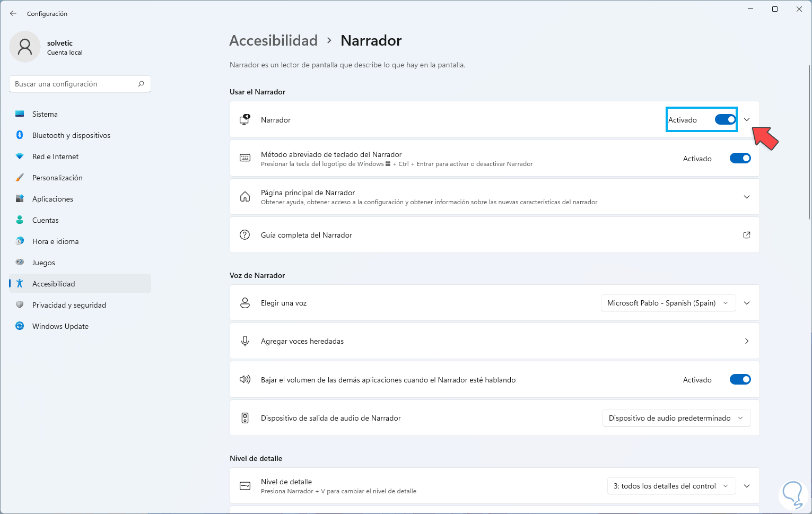
Task: Turn off the Narrador toggle
Action: [x=725, y=120]
